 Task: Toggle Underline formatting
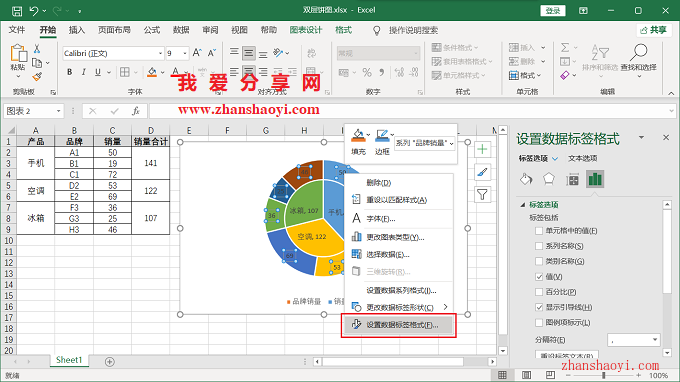98,72
